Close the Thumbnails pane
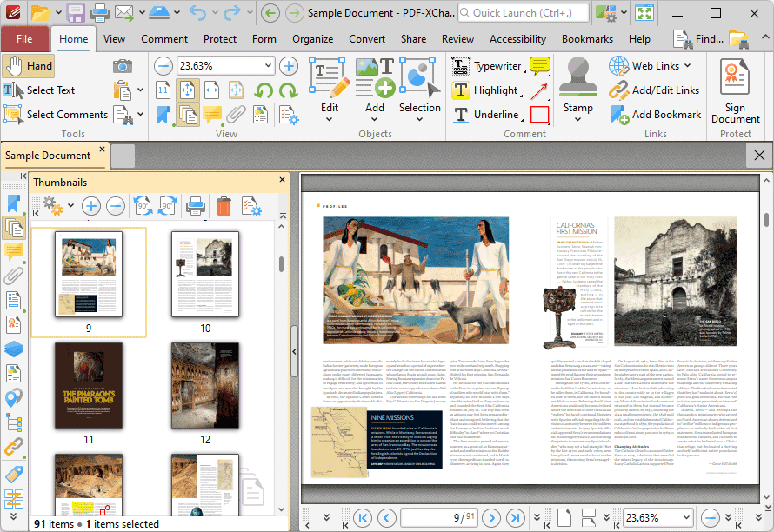This screenshot has width=774, height=532. [x=282, y=180]
